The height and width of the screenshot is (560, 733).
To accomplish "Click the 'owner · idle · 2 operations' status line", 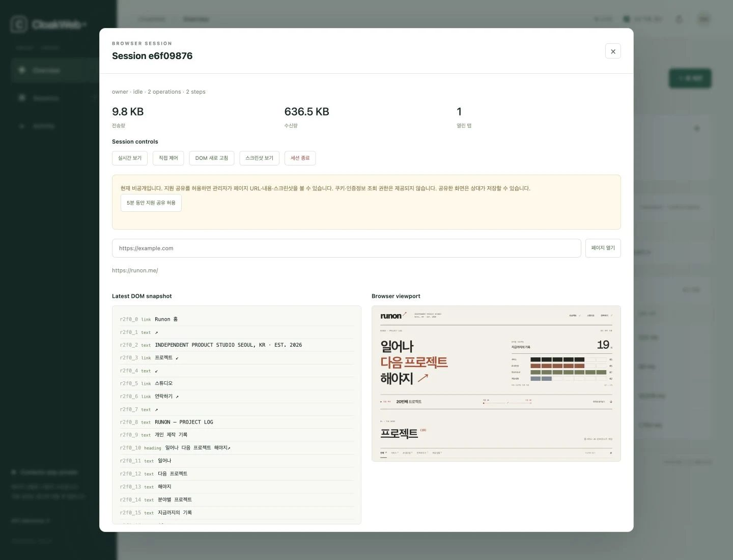I will tap(159, 92).
